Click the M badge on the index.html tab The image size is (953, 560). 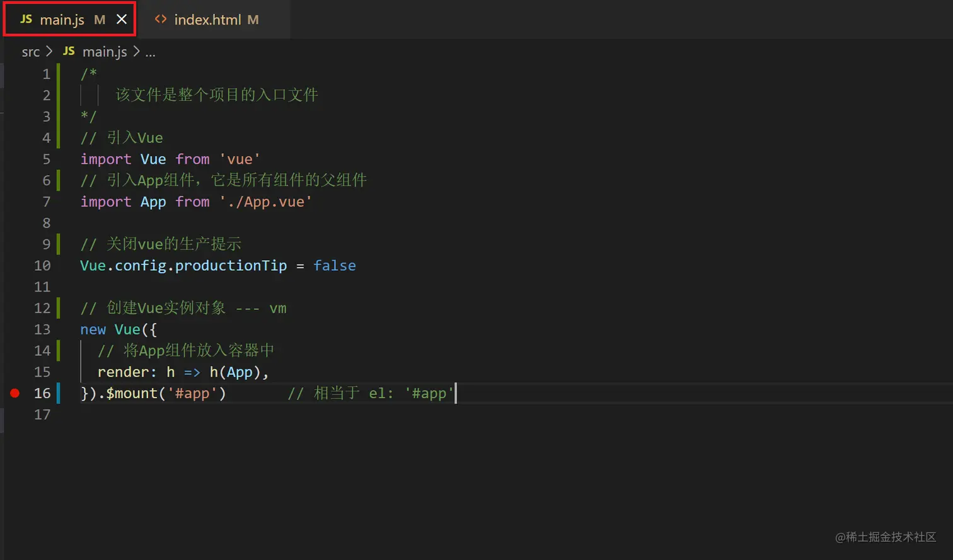coord(252,20)
